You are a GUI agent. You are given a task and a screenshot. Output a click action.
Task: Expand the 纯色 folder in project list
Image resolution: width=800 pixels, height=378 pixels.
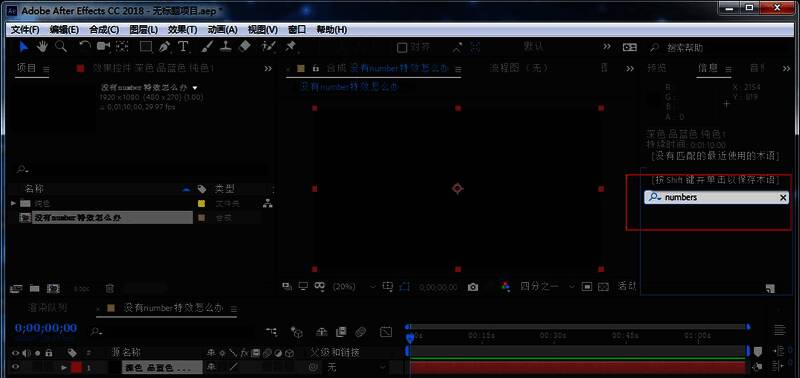[x=13, y=204]
